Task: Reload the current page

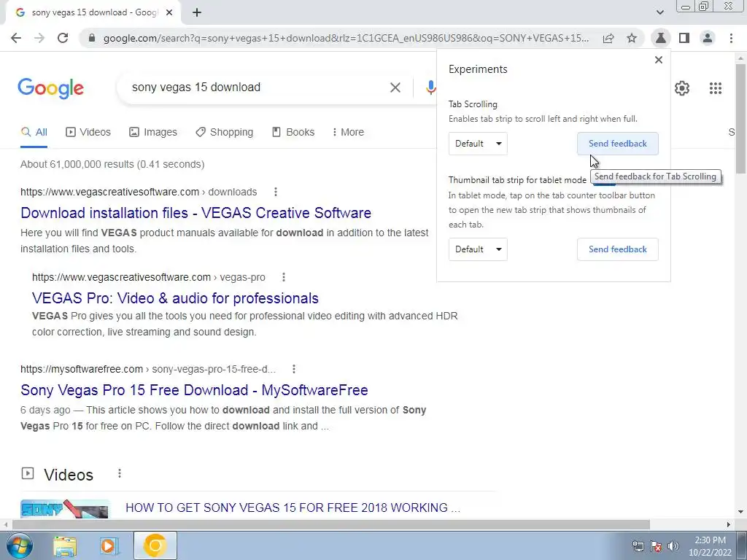Action: click(x=63, y=38)
